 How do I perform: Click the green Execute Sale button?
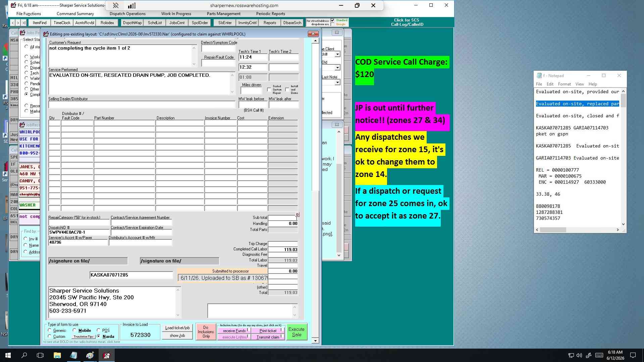point(297,332)
